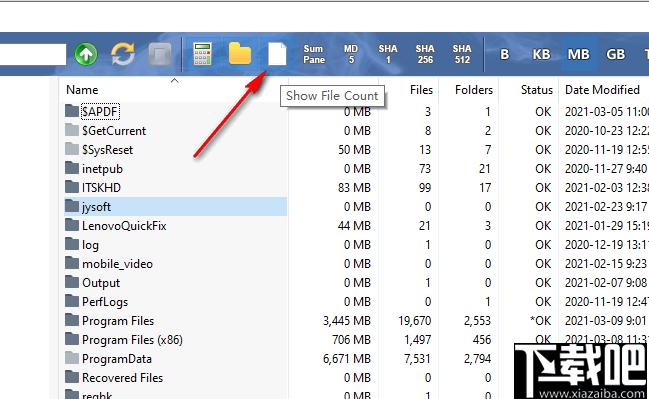
Task: Click the folder icon beside Output
Action: 72,282
